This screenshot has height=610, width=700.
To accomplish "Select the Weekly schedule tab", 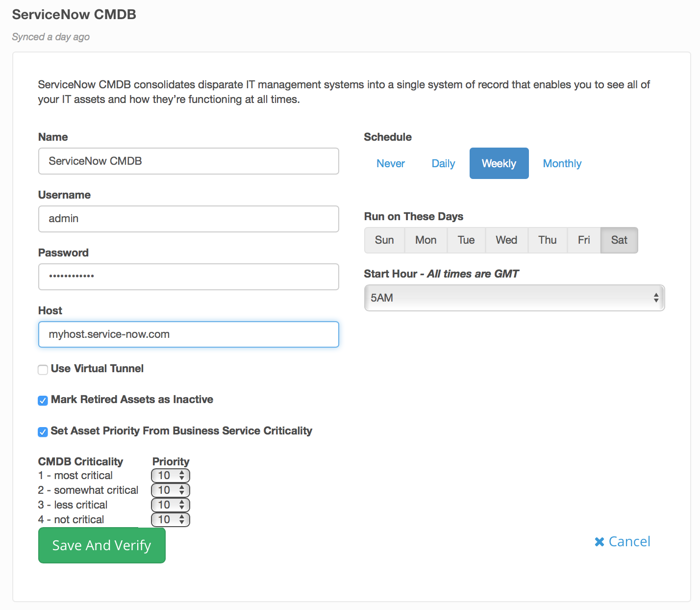I will (x=499, y=163).
